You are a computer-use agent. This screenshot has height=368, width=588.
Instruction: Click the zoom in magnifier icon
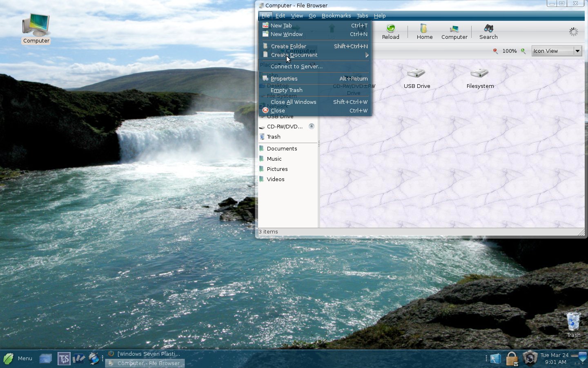[x=523, y=51]
